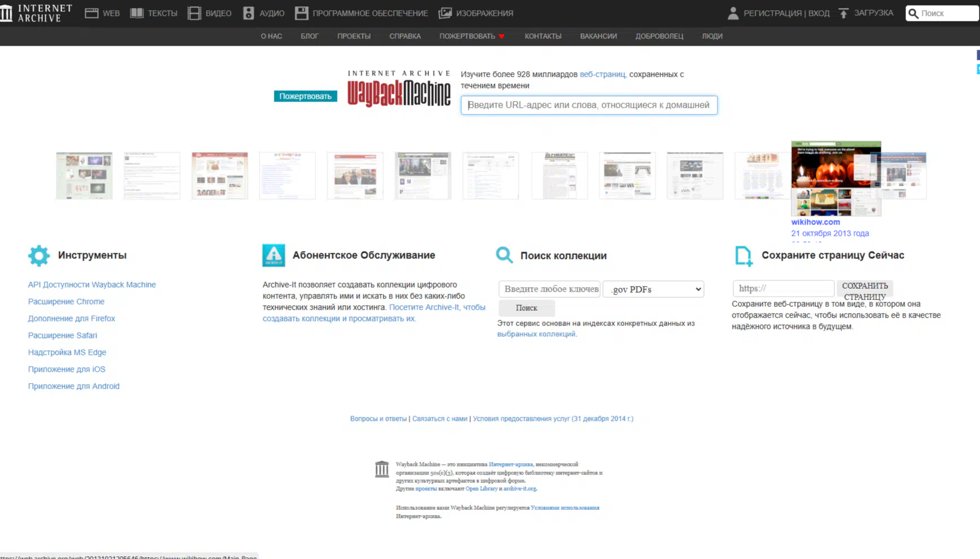Open the .gov PDFs collection dropdown
Image resolution: width=980 pixels, height=559 pixels.
[x=654, y=289]
